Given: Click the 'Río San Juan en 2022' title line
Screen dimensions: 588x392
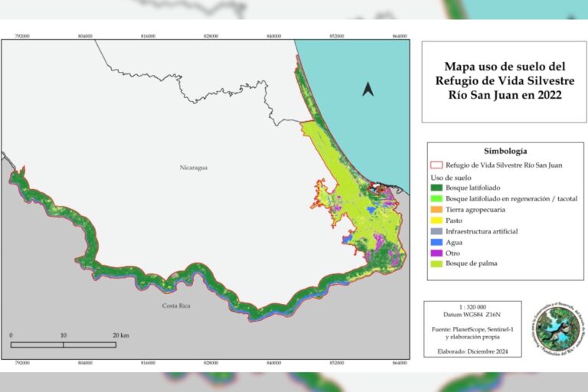Looking at the screenshot, I should pos(505,95).
